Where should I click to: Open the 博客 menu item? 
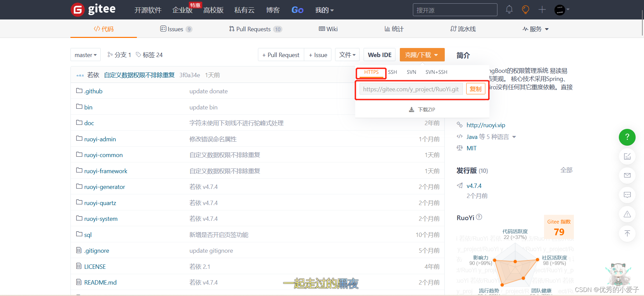[x=273, y=10]
